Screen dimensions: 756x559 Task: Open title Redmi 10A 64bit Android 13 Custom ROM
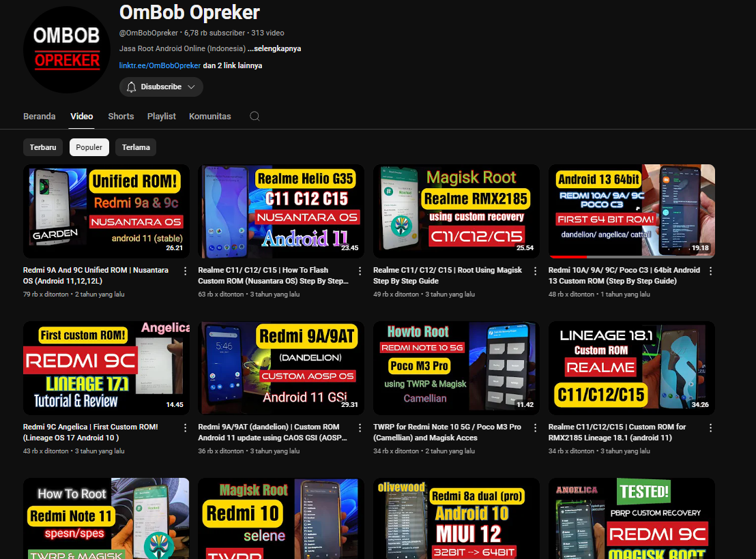(624, 275)
